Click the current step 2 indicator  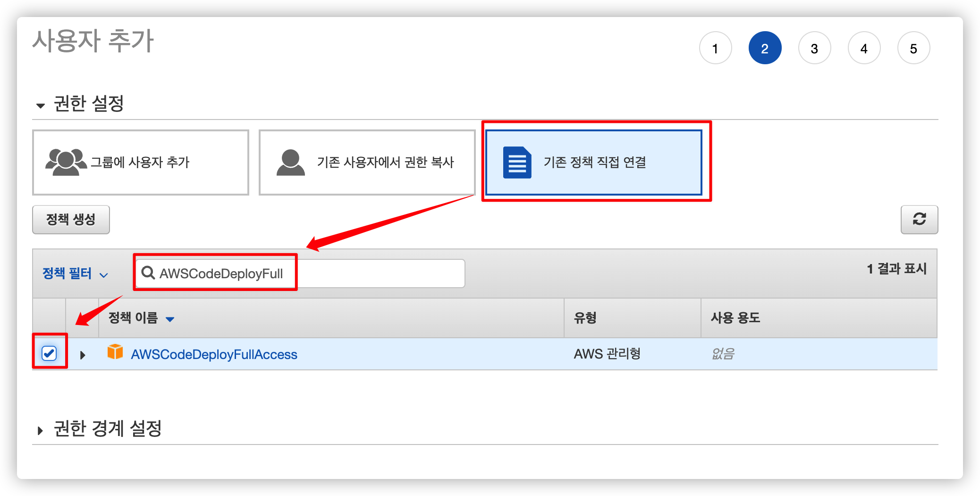(765, 48)
